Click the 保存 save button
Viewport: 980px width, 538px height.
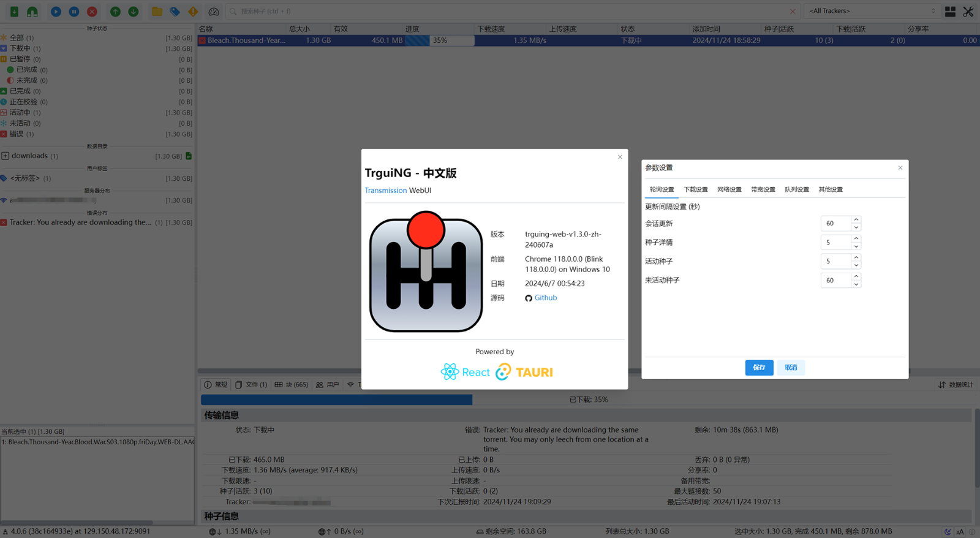tap(759, 368)
